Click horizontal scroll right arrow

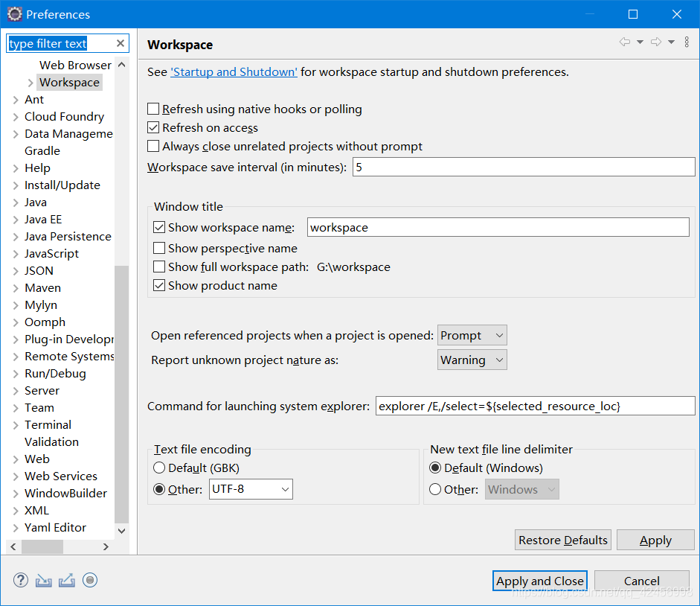106,546
